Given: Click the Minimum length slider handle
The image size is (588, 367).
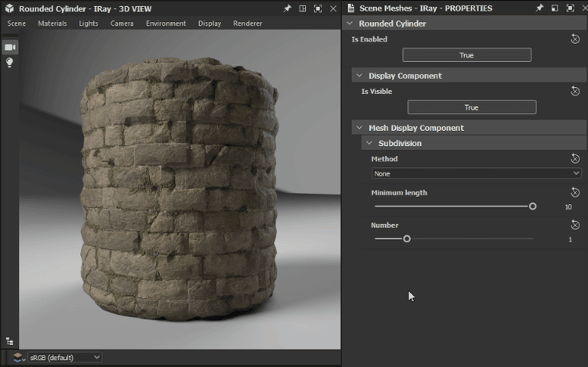Looking at the screenshot, I should pos(532,206).
